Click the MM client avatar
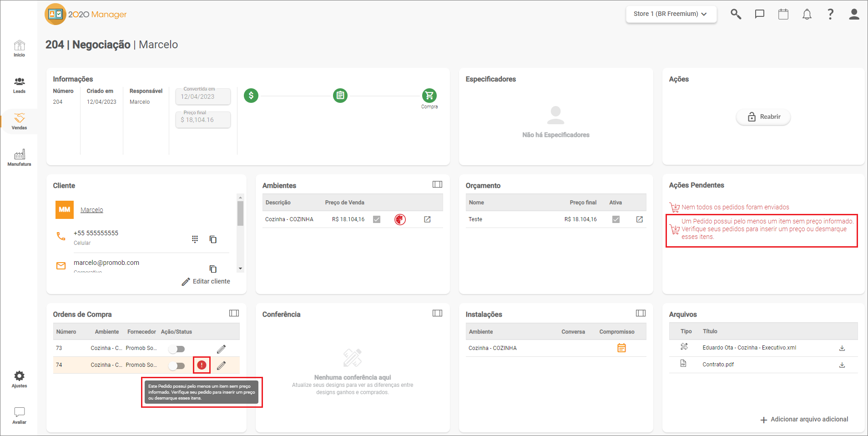868x436 pixels. point(65,210)
